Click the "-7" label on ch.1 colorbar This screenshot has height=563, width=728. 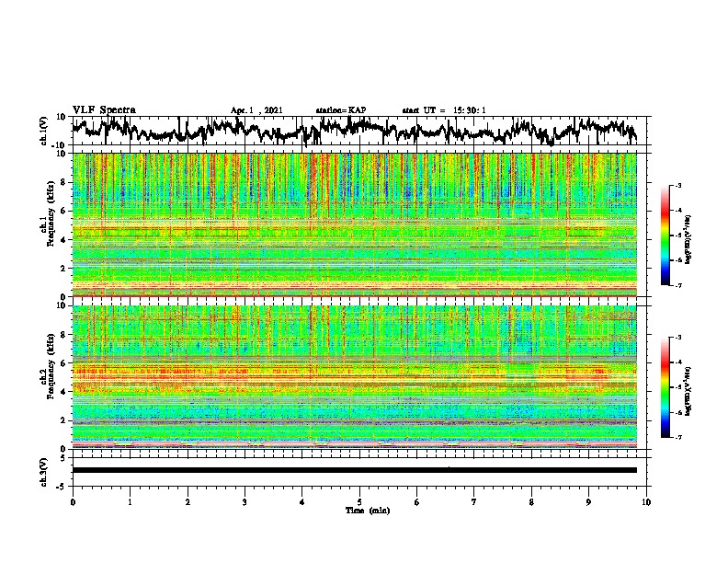677,285
